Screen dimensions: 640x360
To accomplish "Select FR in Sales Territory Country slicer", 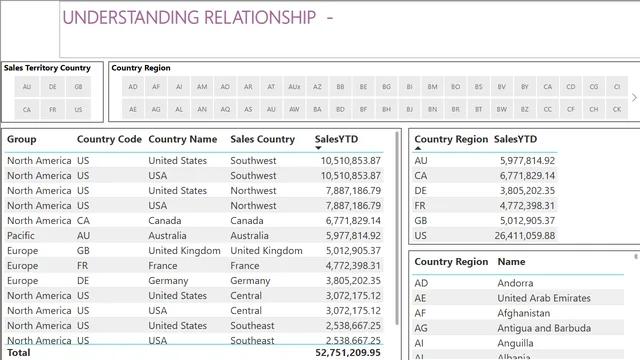I will point(53,109).
